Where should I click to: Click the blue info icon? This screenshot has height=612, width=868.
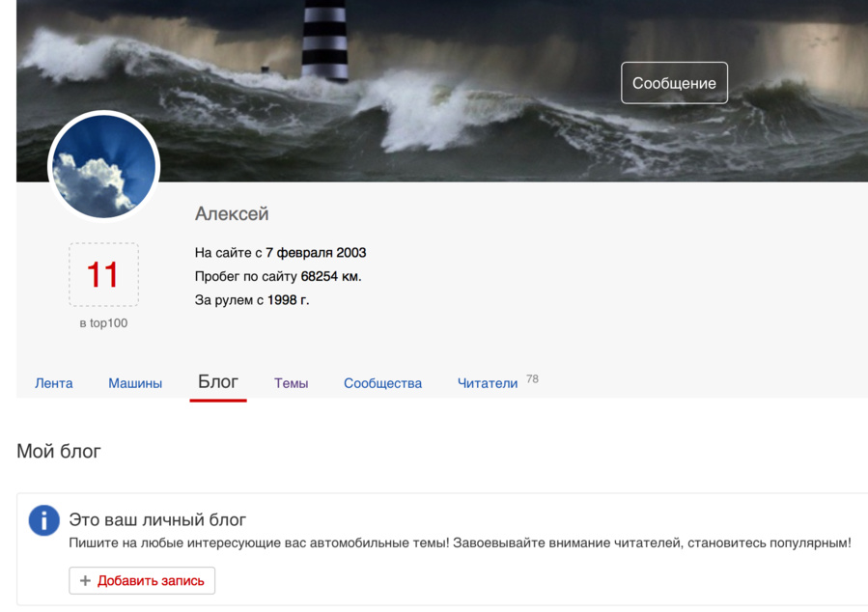(x=43, y=520)
